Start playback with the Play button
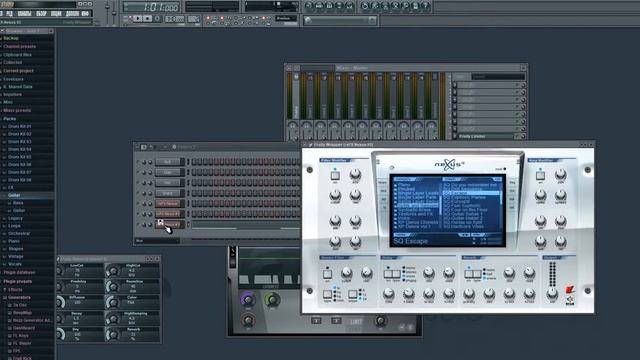This screenshot has height=360, width=640. click(x=138, y=19)
